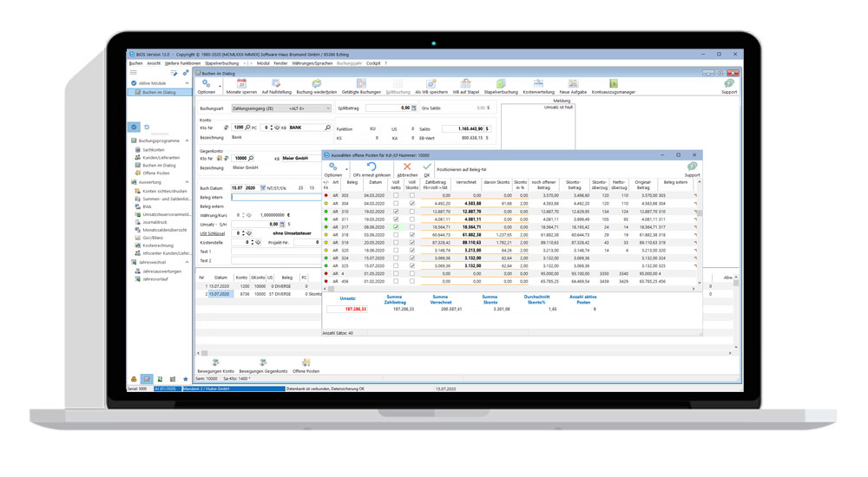Click the PC number spinner arrows

click(x=271, y=127)
